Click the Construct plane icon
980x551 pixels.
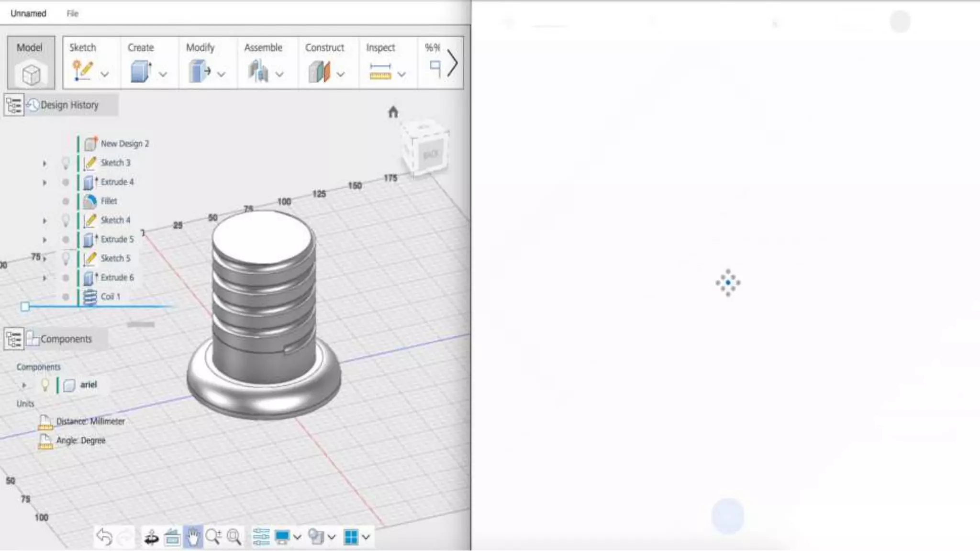[319, 72]
